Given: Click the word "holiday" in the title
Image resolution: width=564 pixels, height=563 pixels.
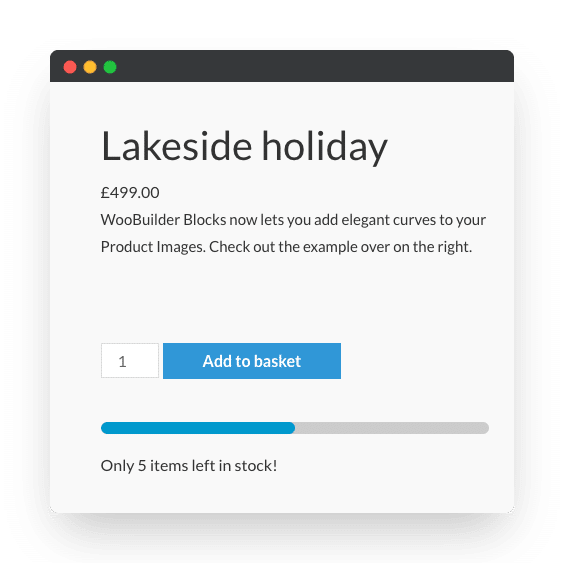Looking at the screenshot, I should [324, 147].
